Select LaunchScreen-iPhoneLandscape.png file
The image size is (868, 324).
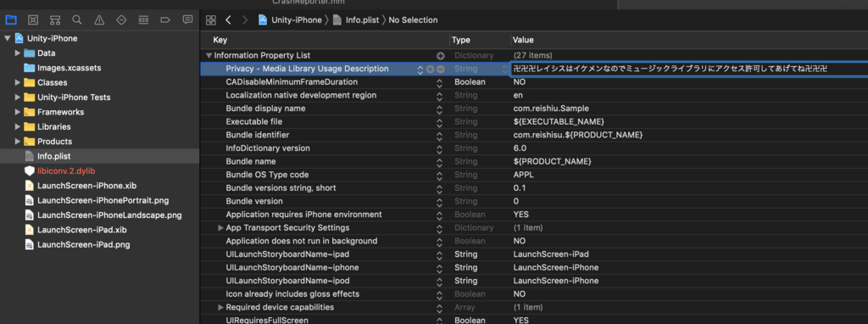[109, 215]
